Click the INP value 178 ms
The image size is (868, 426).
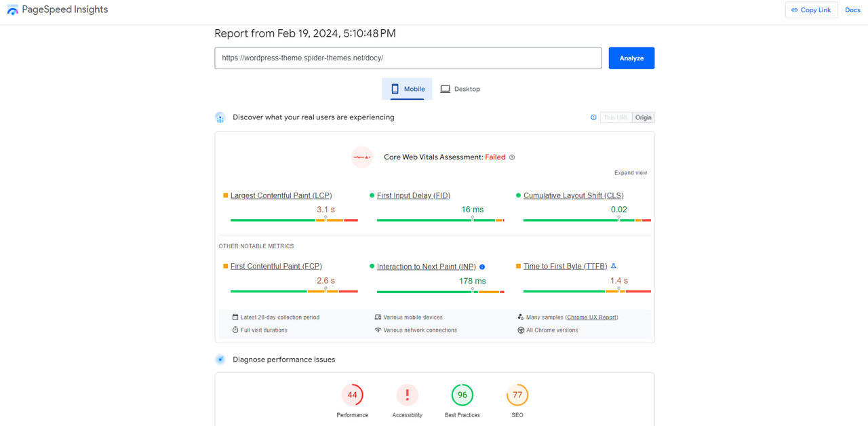(x=473, y=281)
